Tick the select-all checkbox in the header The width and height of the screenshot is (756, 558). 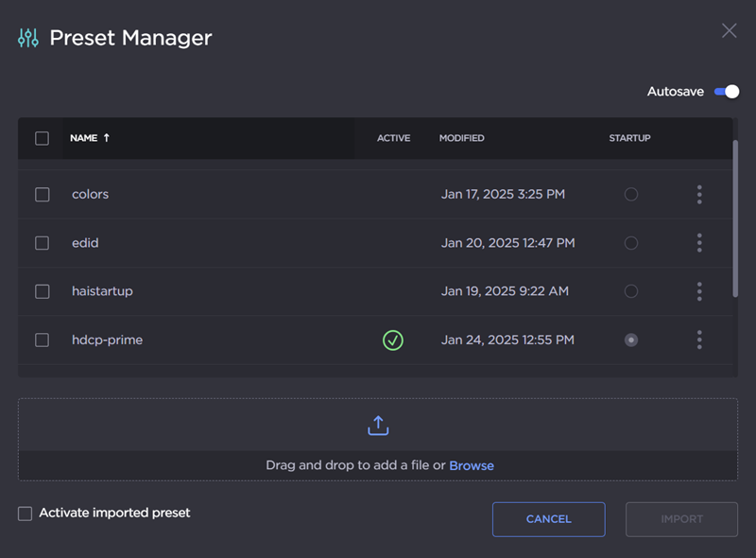(x=43, y=138)
